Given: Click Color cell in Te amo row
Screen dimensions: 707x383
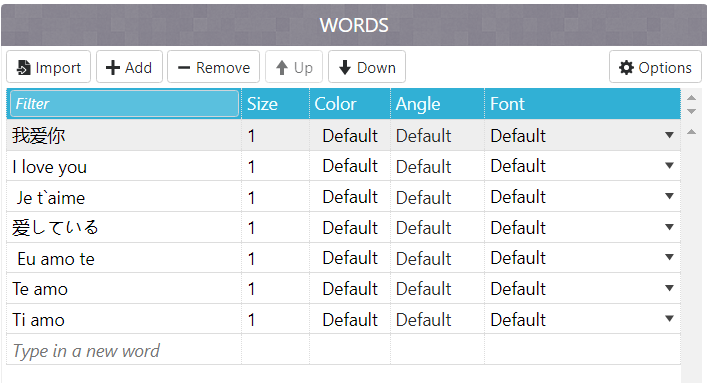Looking at the screenshot, I should [x=350, y=289].
